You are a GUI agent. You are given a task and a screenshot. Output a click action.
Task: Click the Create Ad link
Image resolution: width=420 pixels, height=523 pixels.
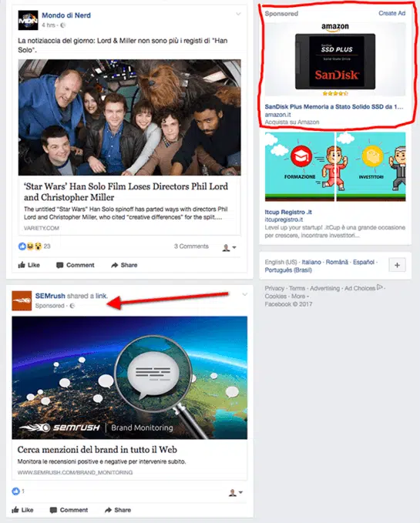point(392,13)
